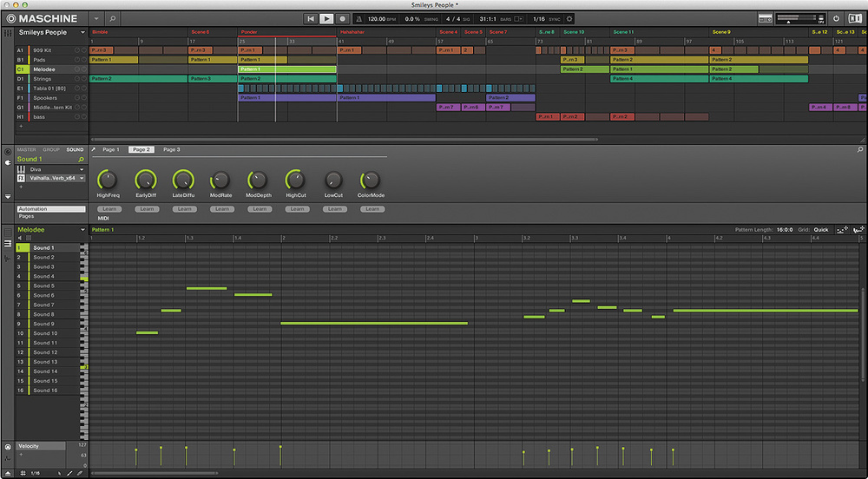This screenshot has width=868, height=479.
Task: Click the keyboard instrument icon beside Diva
Action: click(21, 169)
